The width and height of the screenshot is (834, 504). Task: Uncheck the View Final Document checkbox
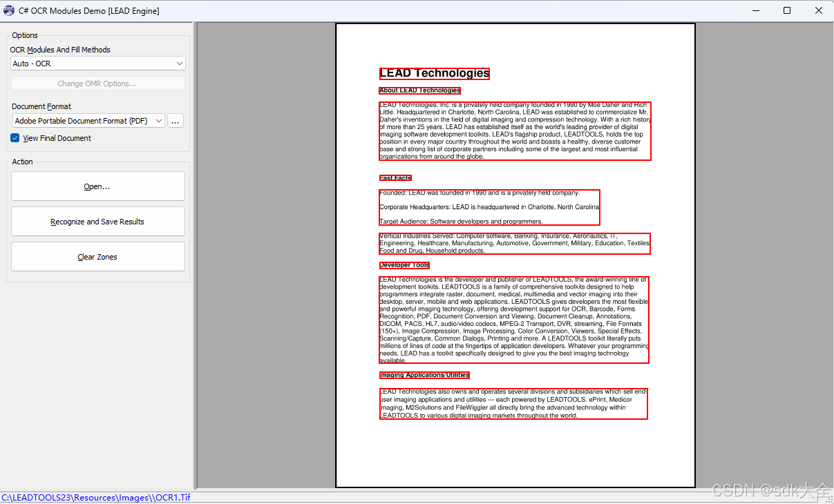pyautogui.click(x=15, y=138)
